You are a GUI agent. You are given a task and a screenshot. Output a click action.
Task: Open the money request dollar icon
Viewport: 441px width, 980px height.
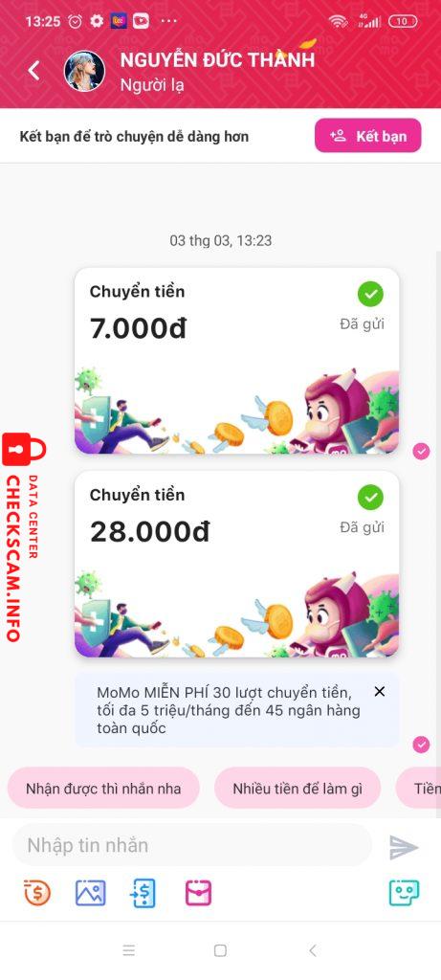pos(37,893)
